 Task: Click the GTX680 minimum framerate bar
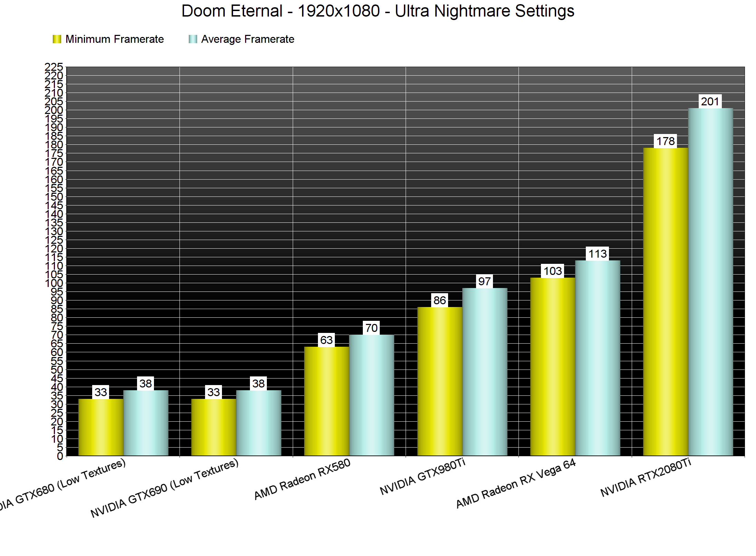coord(101,427)
